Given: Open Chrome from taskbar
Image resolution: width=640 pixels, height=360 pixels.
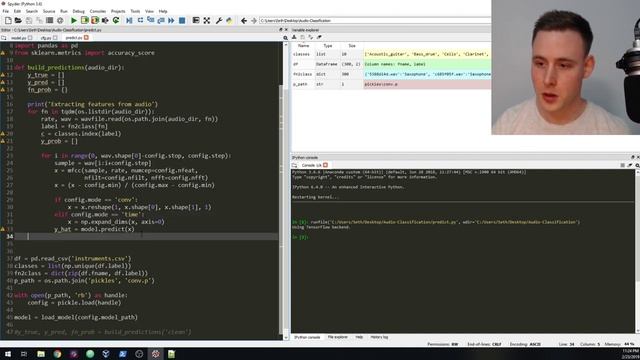Looking at the screenshot, I should (57, 354).
